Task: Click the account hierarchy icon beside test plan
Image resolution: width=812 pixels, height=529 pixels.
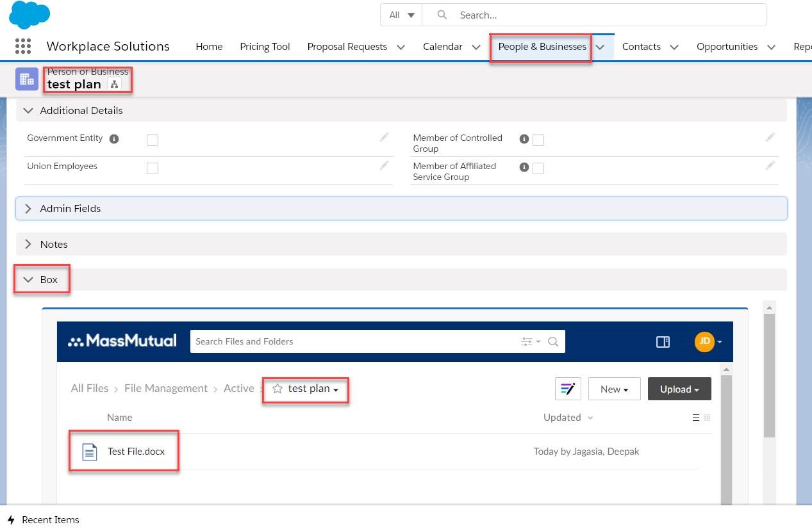Action: tap(114, 85)
